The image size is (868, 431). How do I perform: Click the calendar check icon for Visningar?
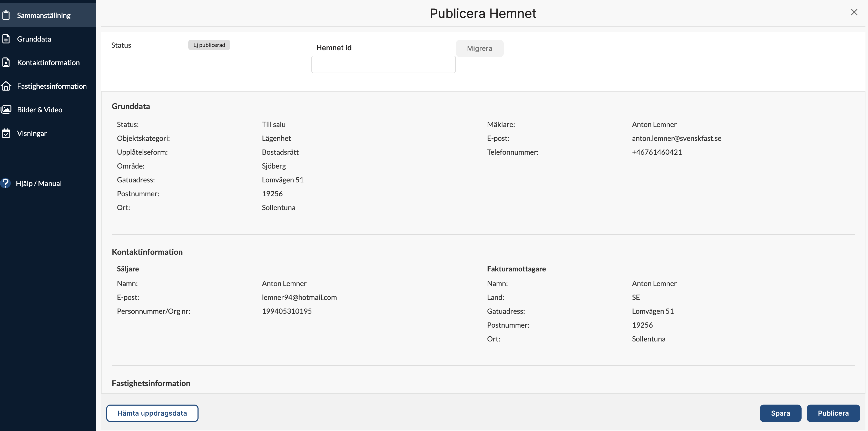[6, 133]
